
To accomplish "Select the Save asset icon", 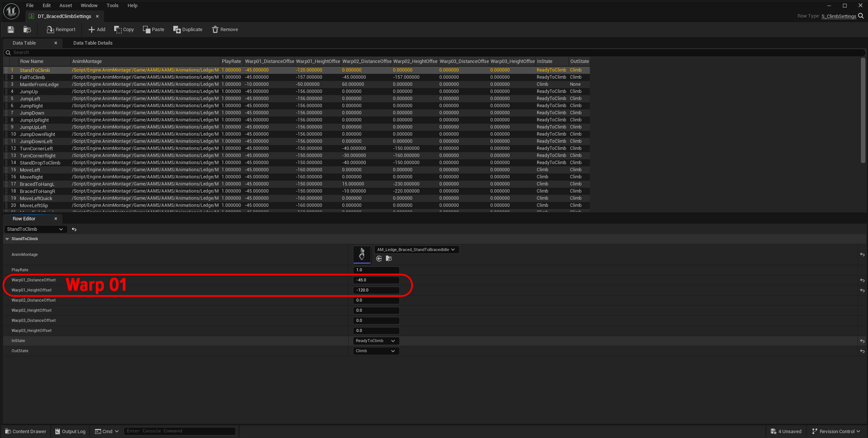I will click(10, 29).
